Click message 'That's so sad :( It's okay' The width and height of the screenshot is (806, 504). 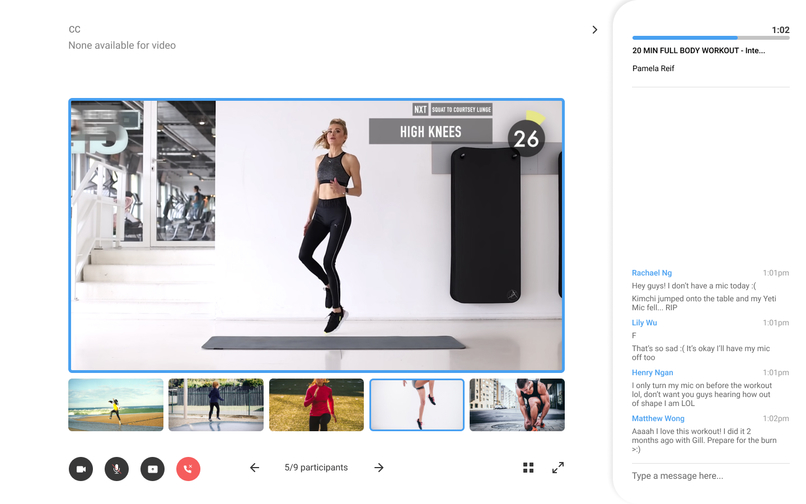701,353
